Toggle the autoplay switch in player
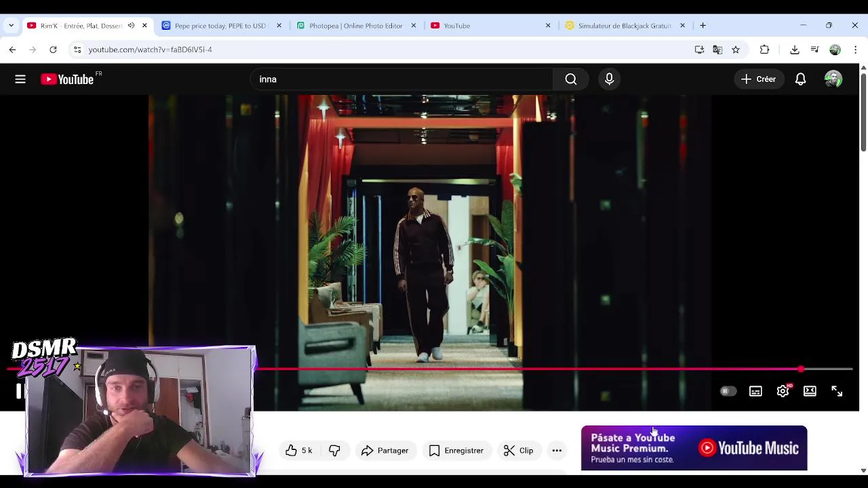The image size is (868, 488). pos(728,391)
